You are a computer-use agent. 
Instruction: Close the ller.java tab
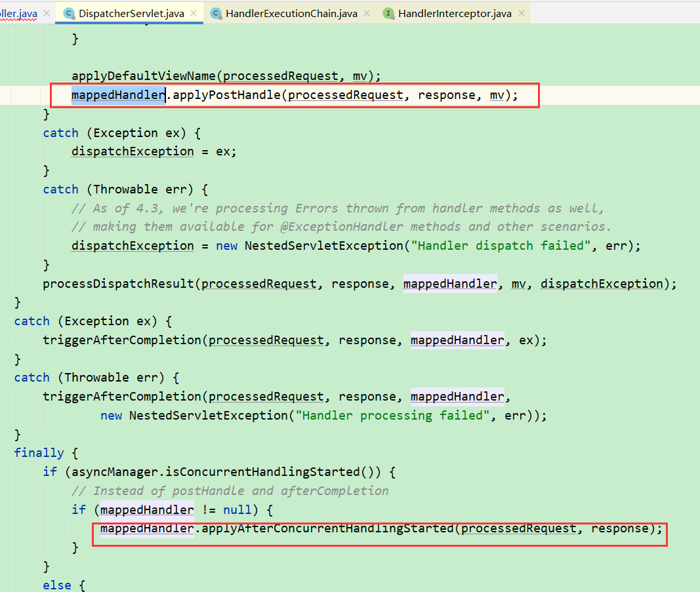coord(47,13)
